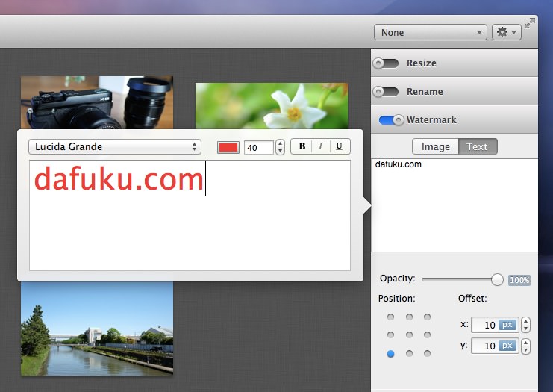Click the red dafuku.com text in editor
Viewport: 553px width, 392px height.
click(x=119, y=179)
